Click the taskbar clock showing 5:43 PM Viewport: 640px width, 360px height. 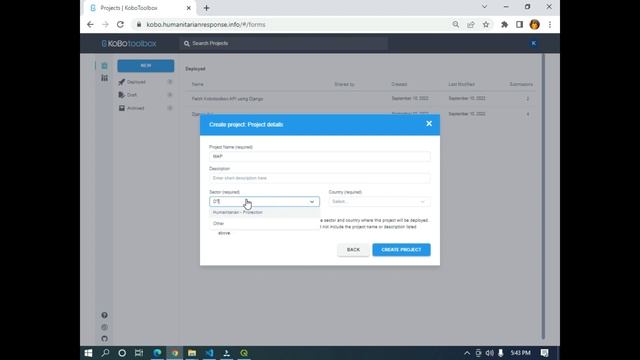click(520, 353)
